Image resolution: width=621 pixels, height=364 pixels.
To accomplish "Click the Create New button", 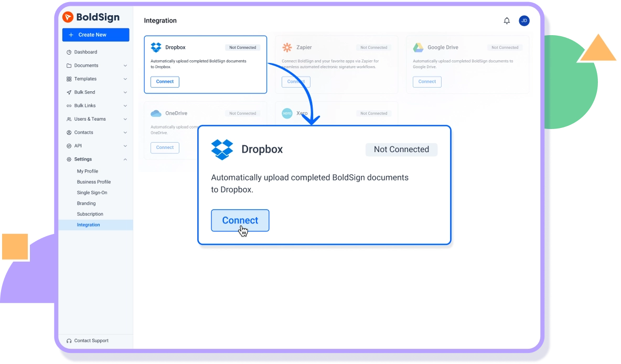I will click(95, 35).
